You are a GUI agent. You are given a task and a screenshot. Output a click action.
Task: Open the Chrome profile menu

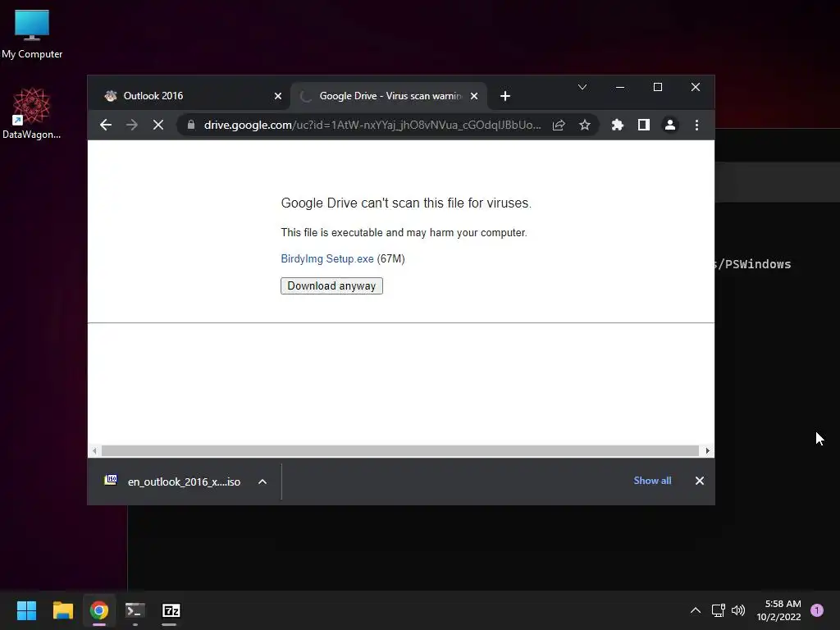click(669, 125)
